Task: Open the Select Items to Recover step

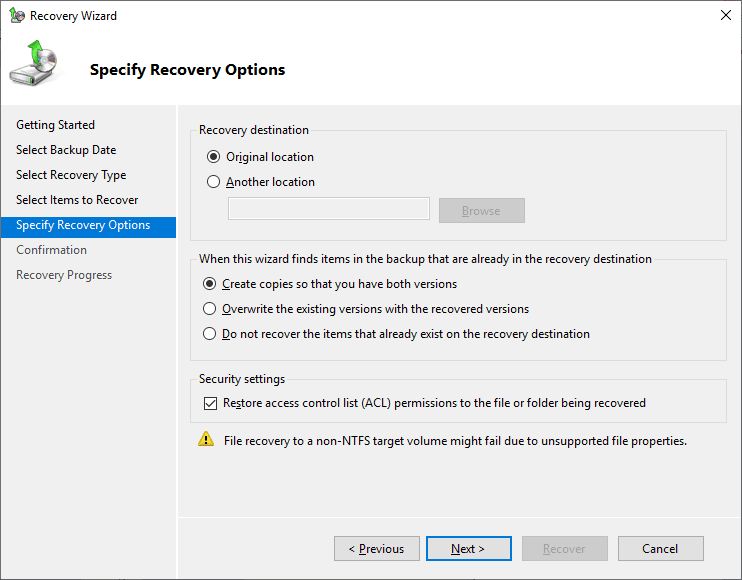Action: tap(77, 200)
